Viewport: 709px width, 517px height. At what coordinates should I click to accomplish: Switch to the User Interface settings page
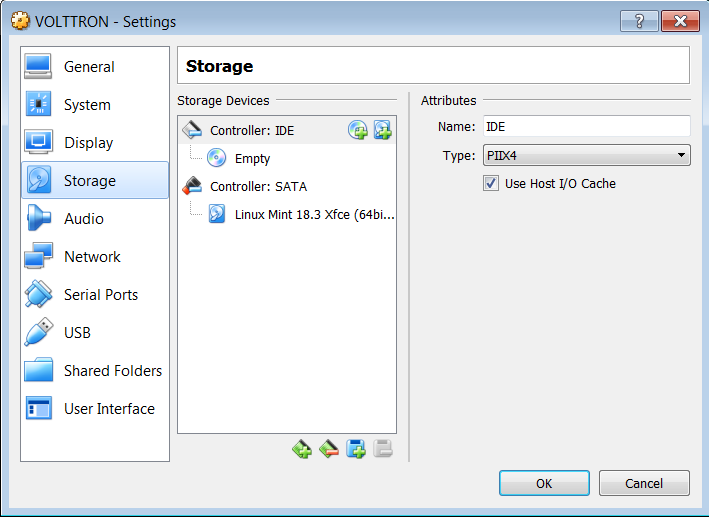point(95,408)
